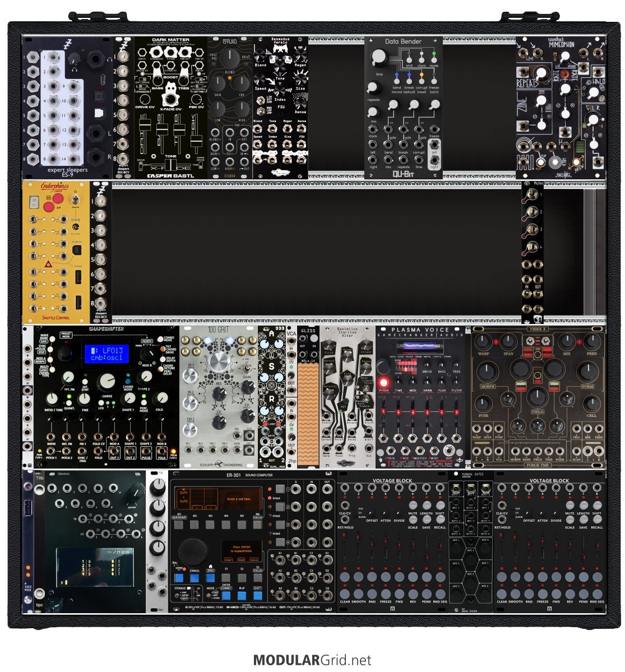Adjust the Desmodus Versio Dense knob
Screen dimensions: 625x672
click(300, 103)
